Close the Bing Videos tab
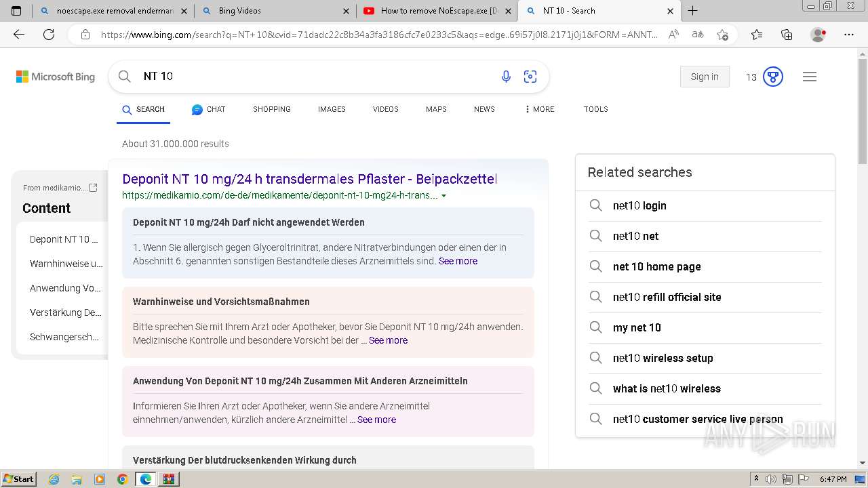This screenshot has height=488, width=868. pyautogui.click(x=347, y=11)
